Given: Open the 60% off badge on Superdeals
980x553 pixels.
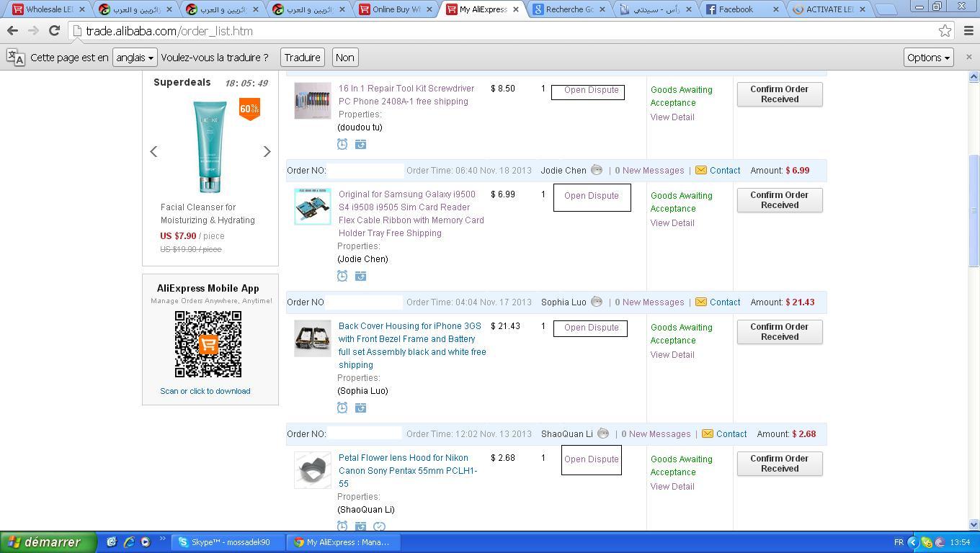Looking at the screenshot, I should [249, 109].
